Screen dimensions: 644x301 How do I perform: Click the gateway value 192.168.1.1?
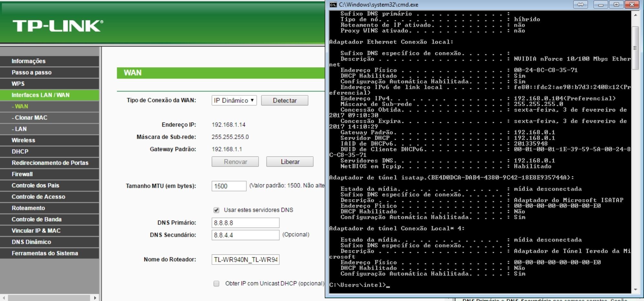[x=227, y=149]
